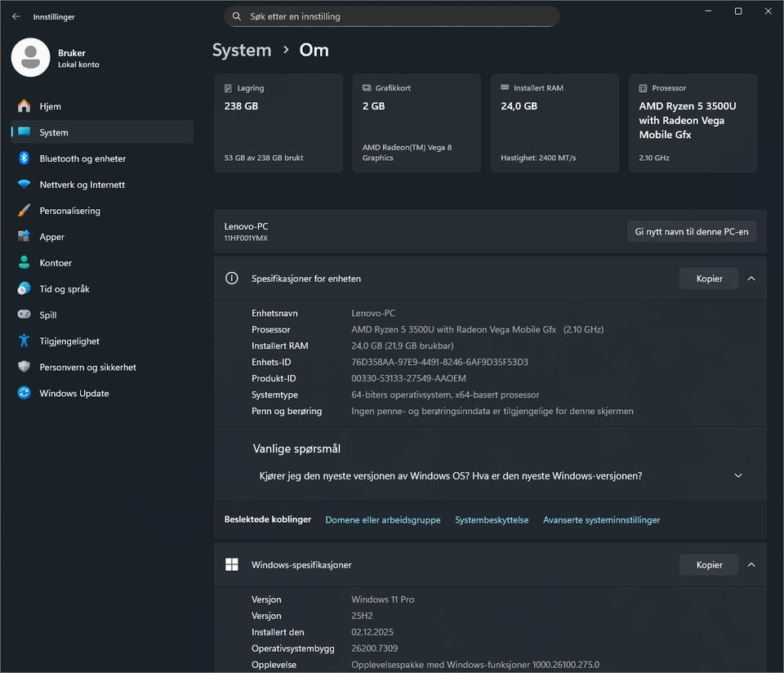Open the Lagring storage card

pos(278,123)
